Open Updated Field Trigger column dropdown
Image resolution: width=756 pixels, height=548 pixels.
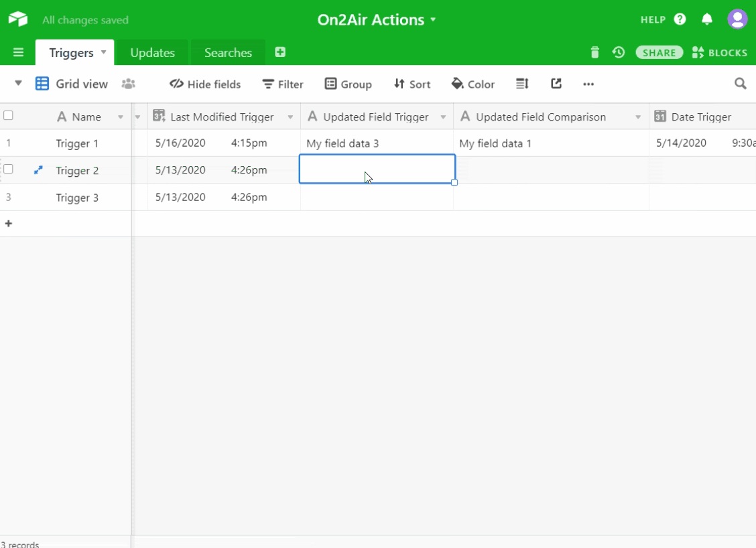tap(443, 117)
